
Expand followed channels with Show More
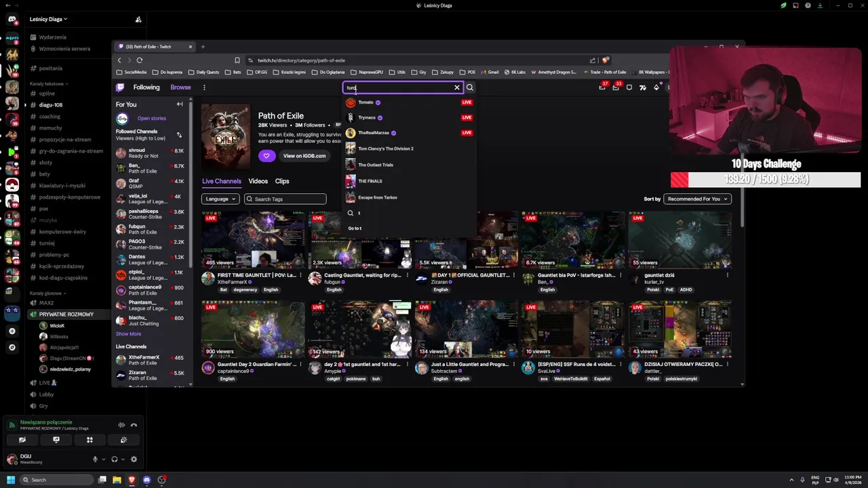click(x=128, y=333)
